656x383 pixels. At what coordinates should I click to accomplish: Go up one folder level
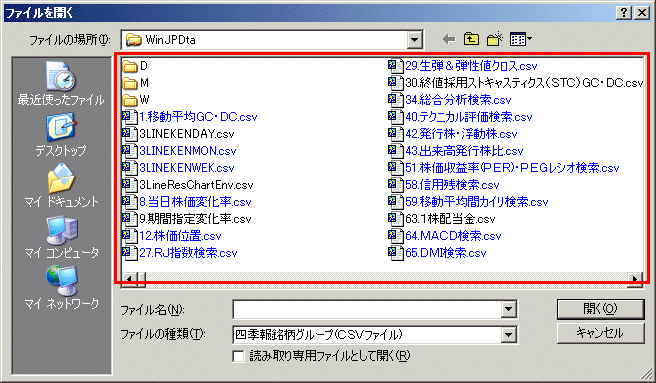(472, 39)
